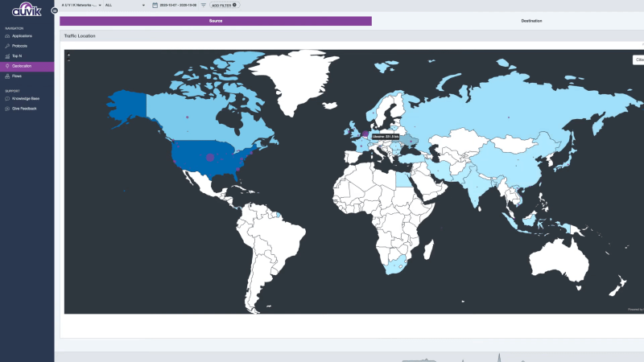Viewport: 644px width, 362px height.
Task: Click the ADD FILTER button
Action: [225, 6]
